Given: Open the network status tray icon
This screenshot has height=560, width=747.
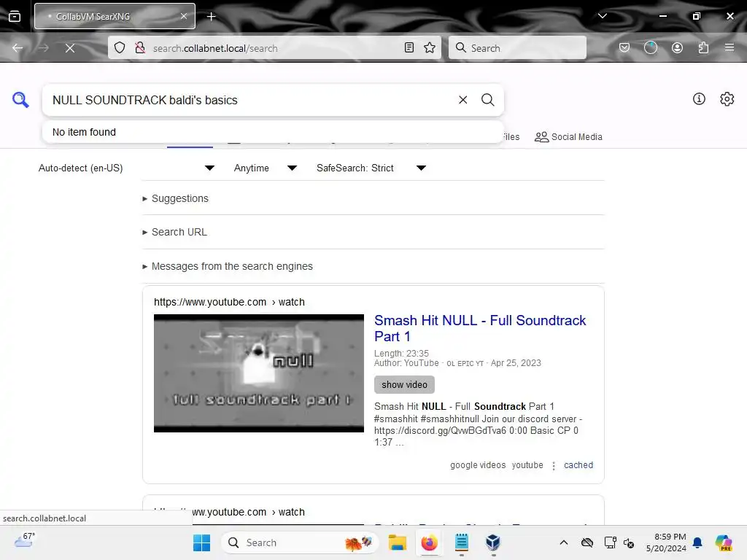Looking at the screenshot, I should point(610,542).
